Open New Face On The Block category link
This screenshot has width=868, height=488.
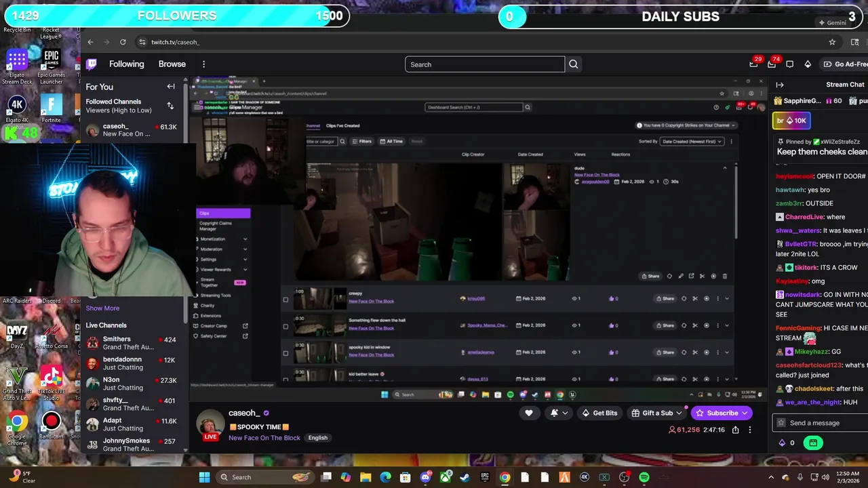(264, 438)
